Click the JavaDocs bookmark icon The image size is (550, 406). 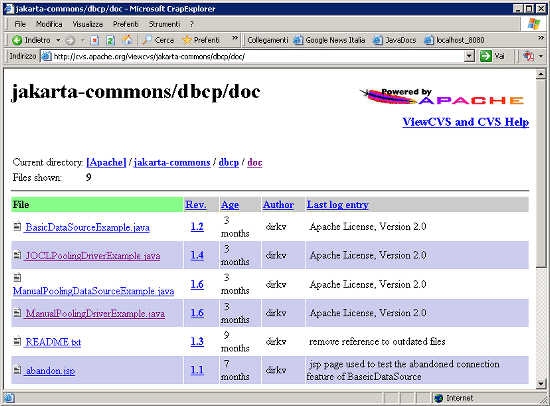[x=378, y=40]
